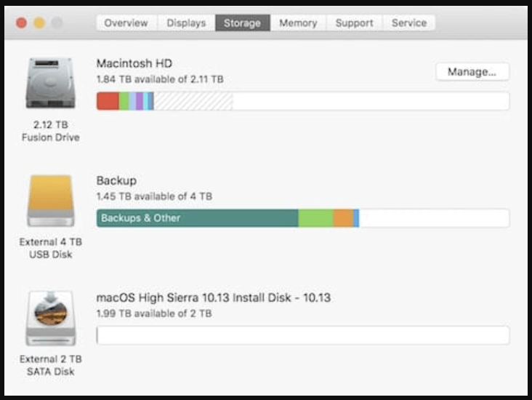The width and height of the screenshot is (532, 400).
Task: Click the Backups & Other teal segment
Action: coord(197,218)
